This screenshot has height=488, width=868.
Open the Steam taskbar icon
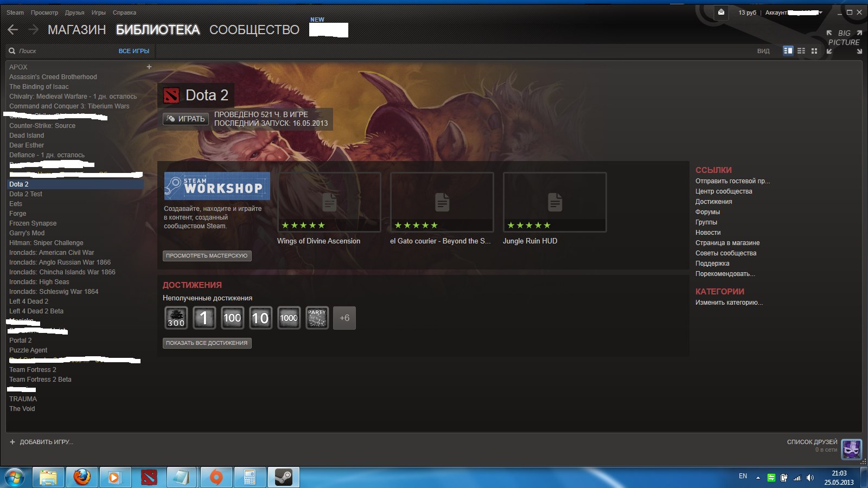[283, 477]
